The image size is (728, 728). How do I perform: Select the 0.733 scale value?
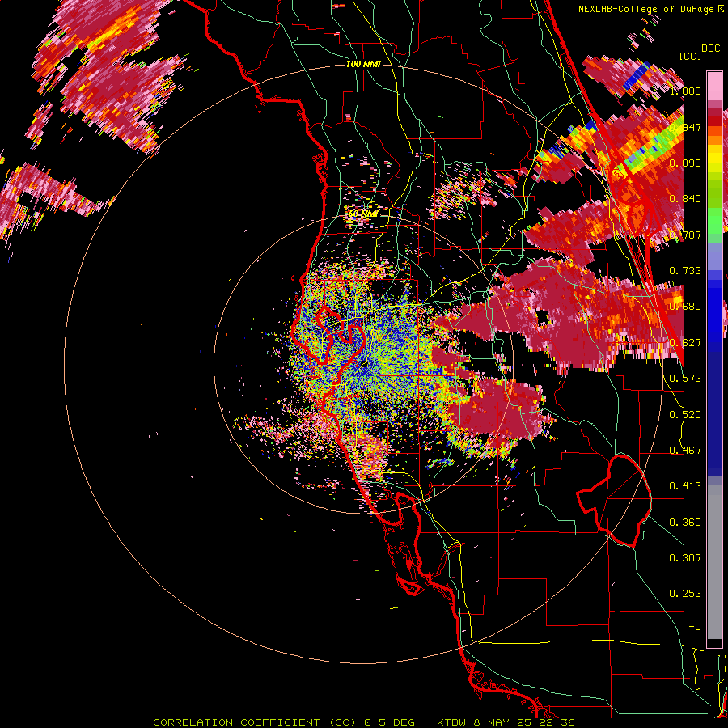[685, 270]
